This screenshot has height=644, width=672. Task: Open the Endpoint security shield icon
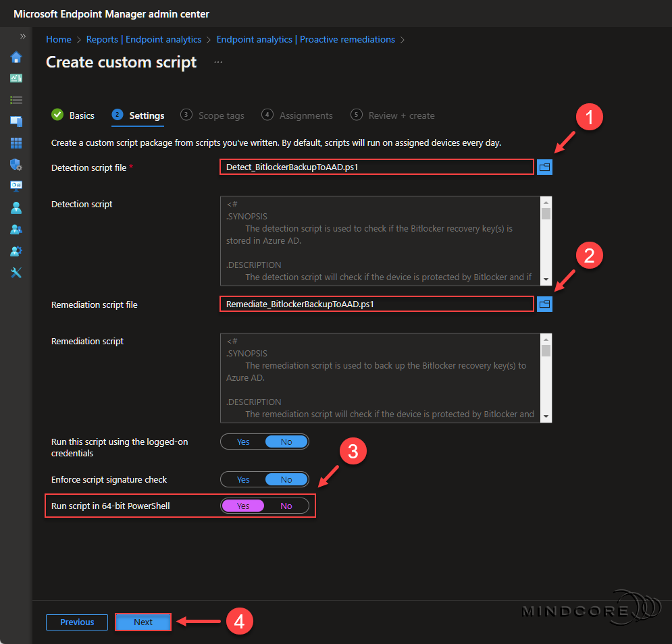[16, 164]
